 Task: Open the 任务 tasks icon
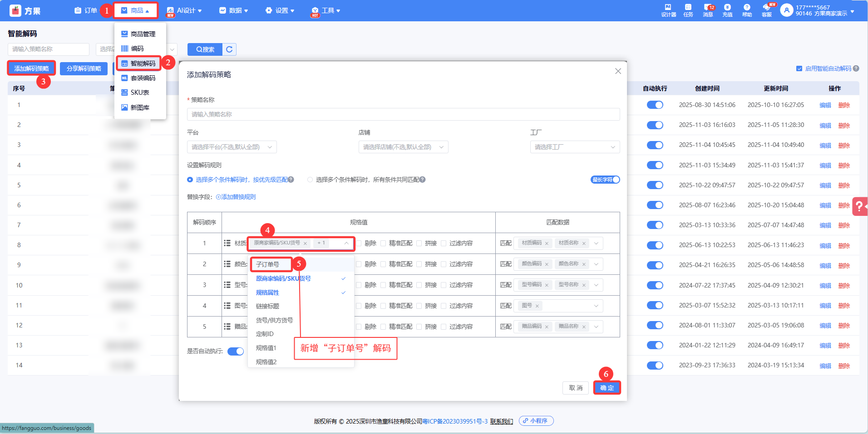pos(688,10)
